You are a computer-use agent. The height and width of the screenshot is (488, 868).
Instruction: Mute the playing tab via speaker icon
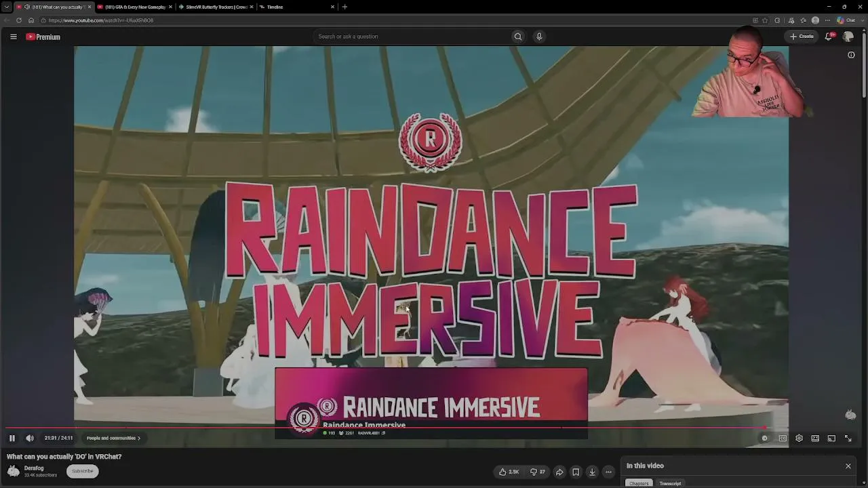point(27,7)
